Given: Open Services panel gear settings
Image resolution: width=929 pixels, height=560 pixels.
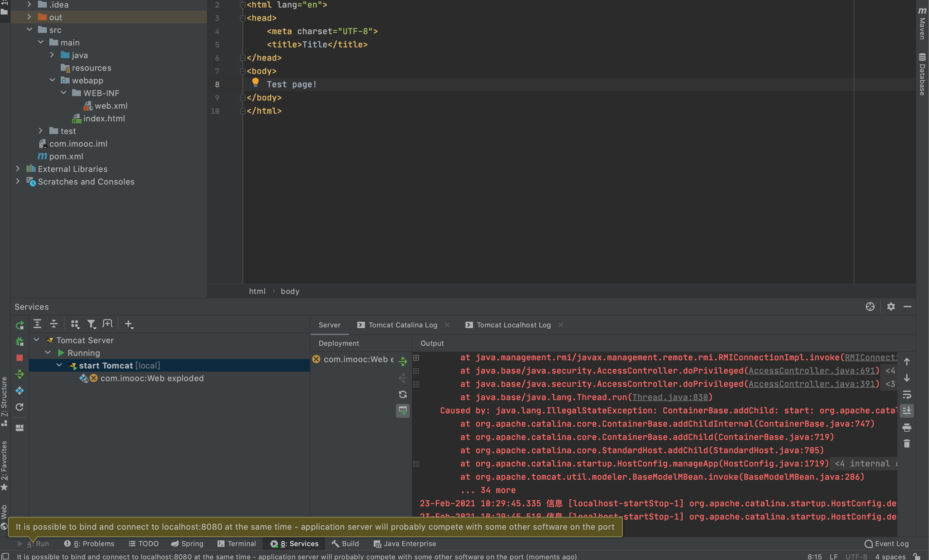Looking at the screenshot, I should 891,307.
